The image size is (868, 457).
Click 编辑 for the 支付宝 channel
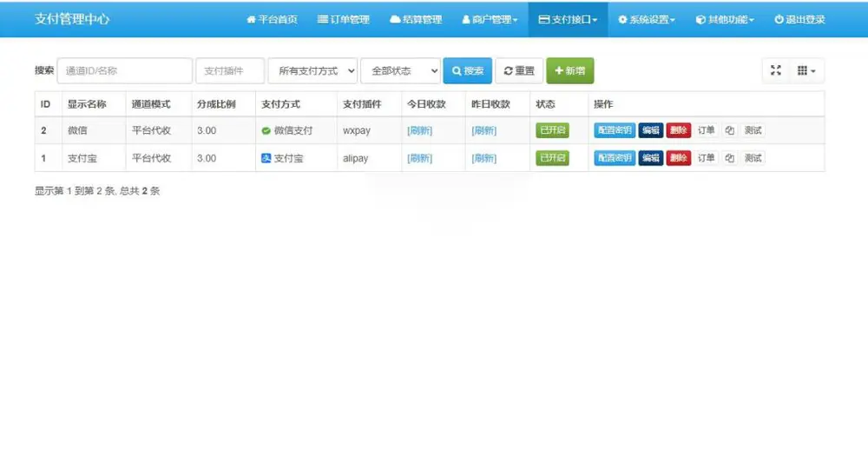tap(650, 158)
